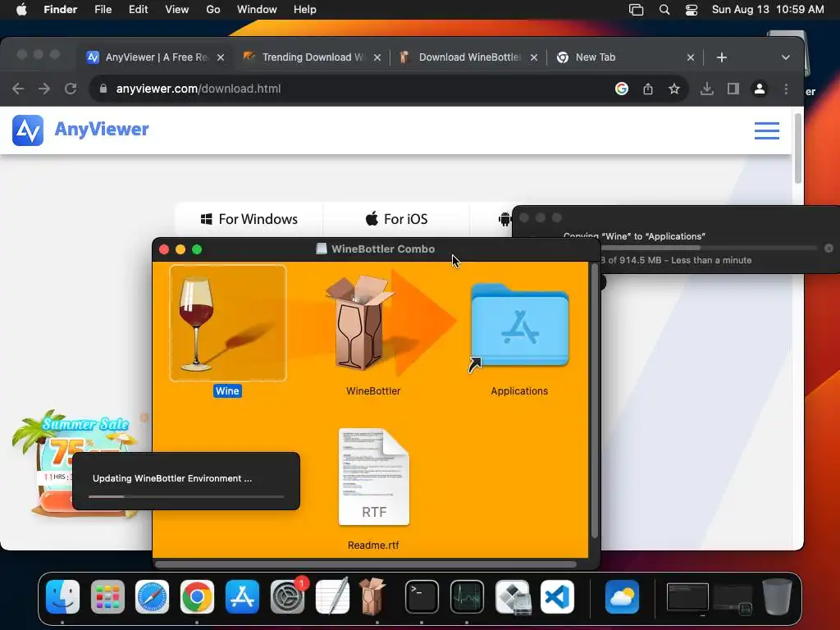Open App Store from the Dock

click(242, 597)
